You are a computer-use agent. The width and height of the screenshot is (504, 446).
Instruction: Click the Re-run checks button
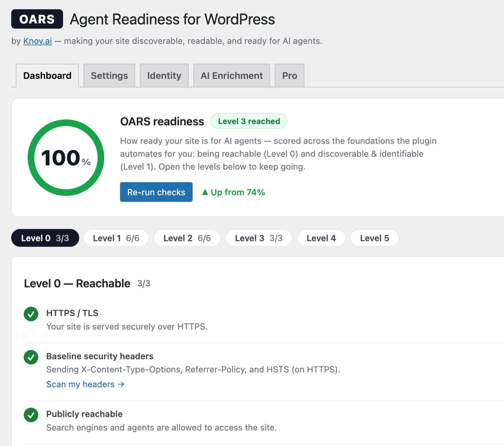tap(156, 192)
